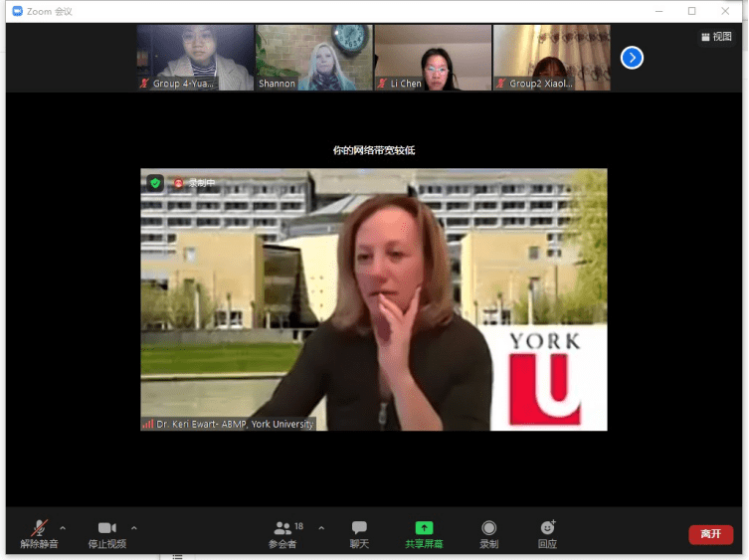The image size is (749, 560).
Task: Start recording with 录制 button
Action: click(x=488, y=533)
